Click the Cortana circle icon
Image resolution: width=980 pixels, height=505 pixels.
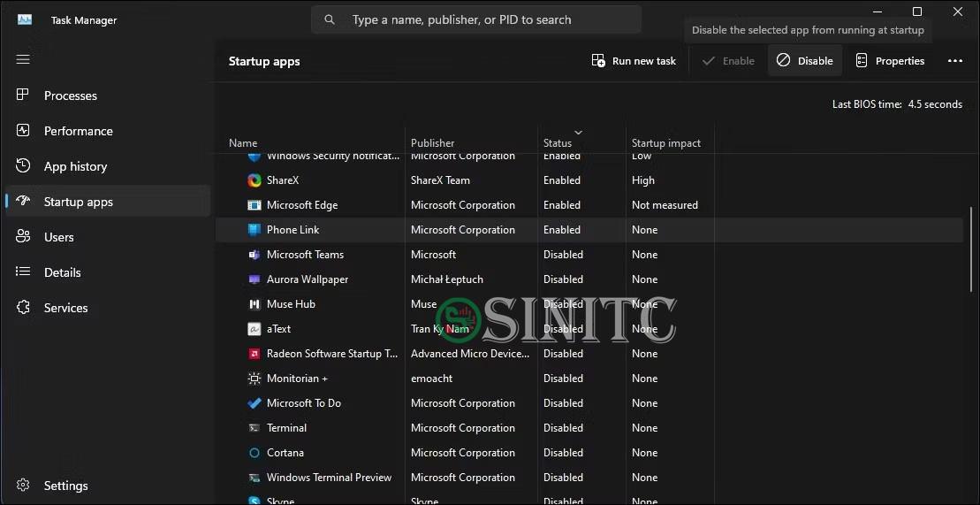pos(254,453)
